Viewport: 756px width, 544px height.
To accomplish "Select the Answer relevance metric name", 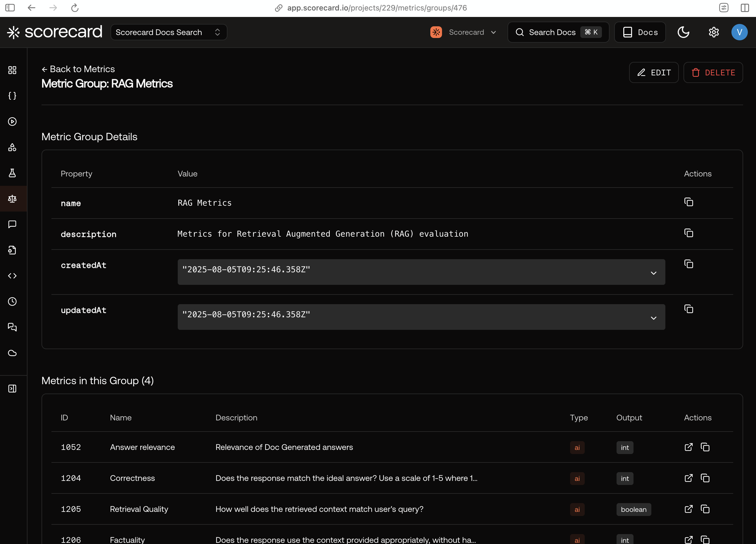I will tap(142, 447).
